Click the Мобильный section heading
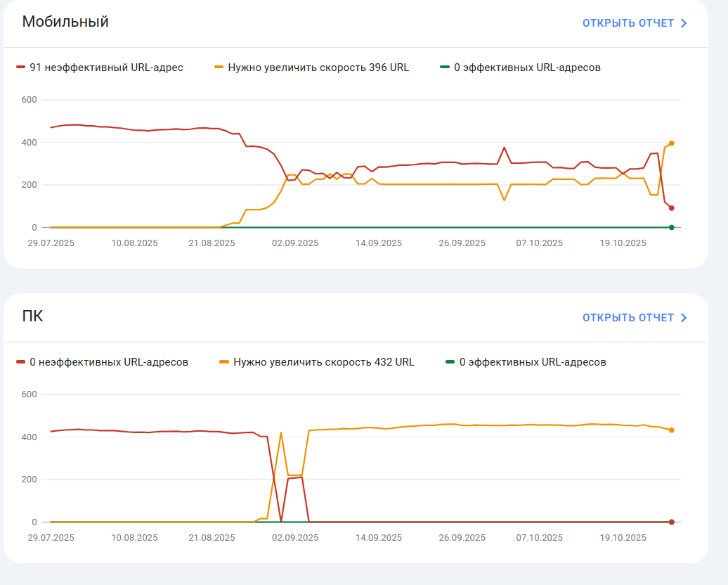The height and width of the screenshot is (585, 728). (x=65, y=21)
